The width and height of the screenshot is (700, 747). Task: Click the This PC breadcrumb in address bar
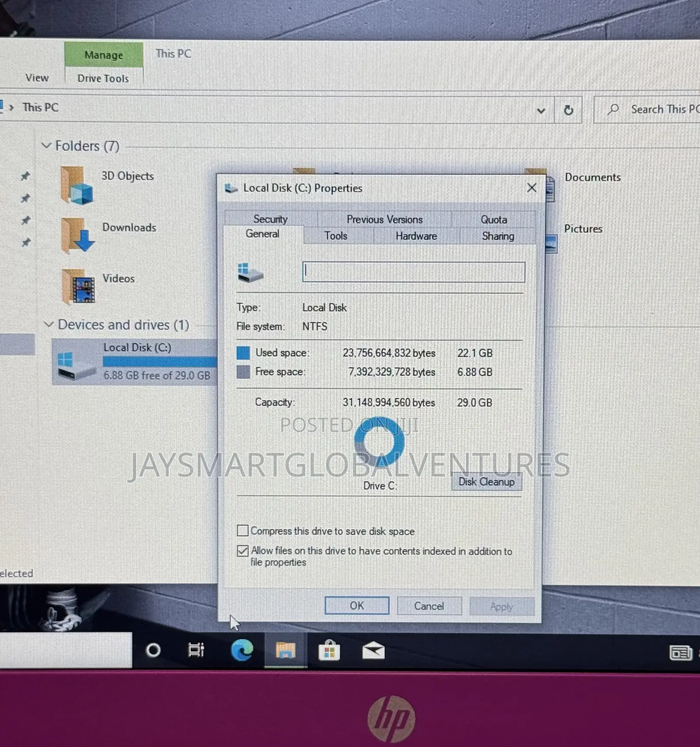[40, 107]
